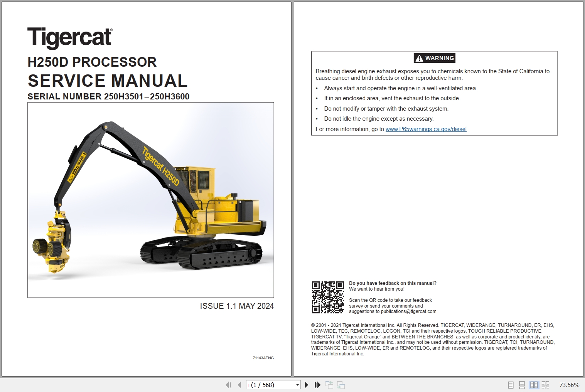The image size is (585, 392).
Task: Expand the page navigation combo box arrow
Action: (x=297, y=385)
